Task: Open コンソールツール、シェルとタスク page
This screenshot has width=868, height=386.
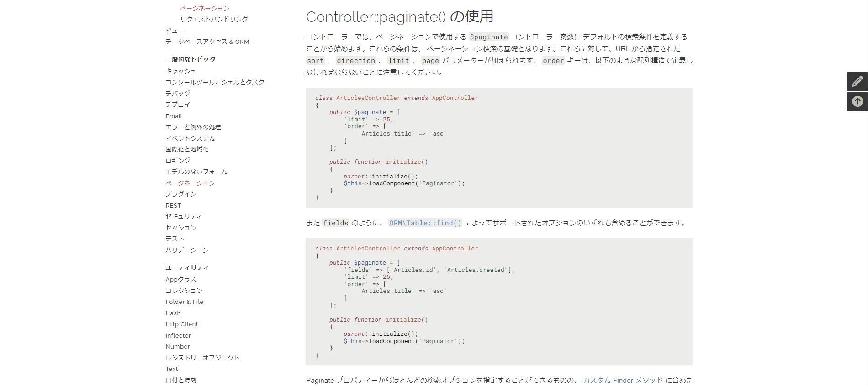Action: (x=215, y=82)
